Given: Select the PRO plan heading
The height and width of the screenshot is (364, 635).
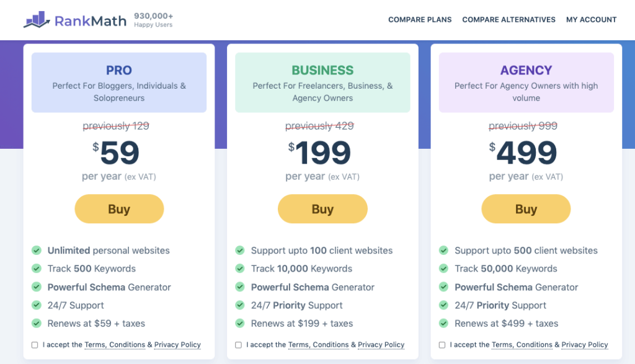Looking at the screenshot, I should click(x=119, y=71).
